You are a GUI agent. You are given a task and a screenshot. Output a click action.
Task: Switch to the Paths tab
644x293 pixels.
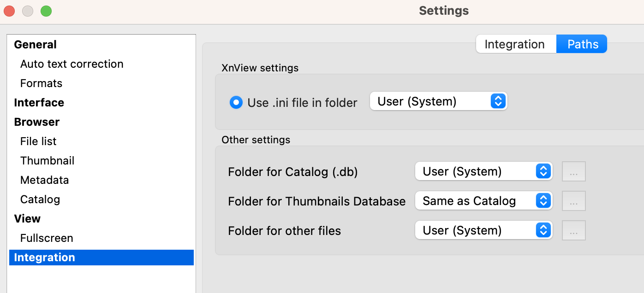pyautogui.click(x=583, y=44)
